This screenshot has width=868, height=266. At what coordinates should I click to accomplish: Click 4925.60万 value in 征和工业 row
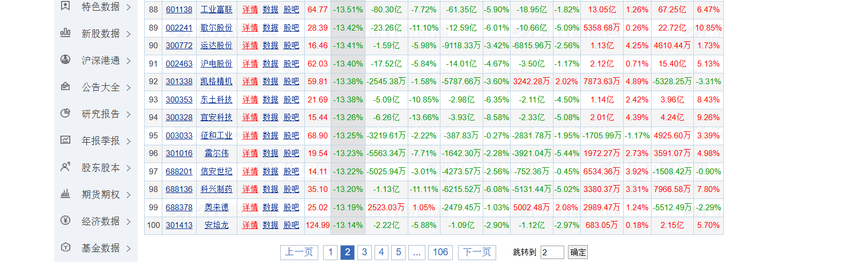pos(672,136)
